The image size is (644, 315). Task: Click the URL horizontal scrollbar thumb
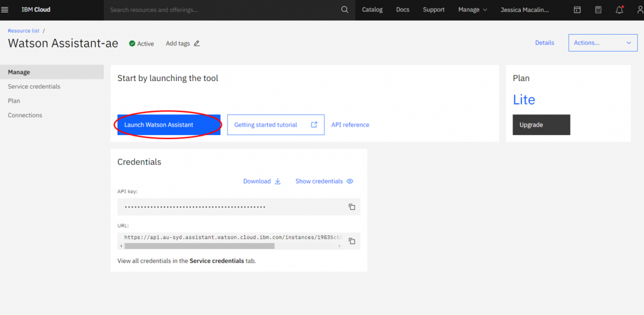tap(199, 246)
